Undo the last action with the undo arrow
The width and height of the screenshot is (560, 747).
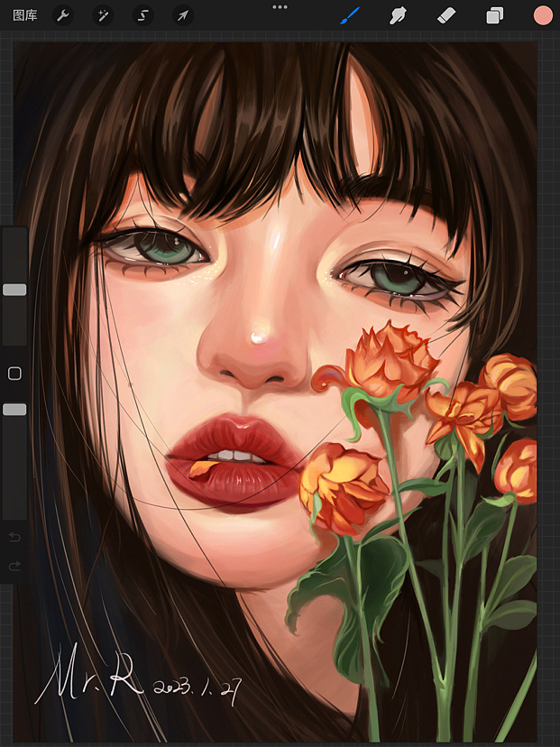[14, 538]
